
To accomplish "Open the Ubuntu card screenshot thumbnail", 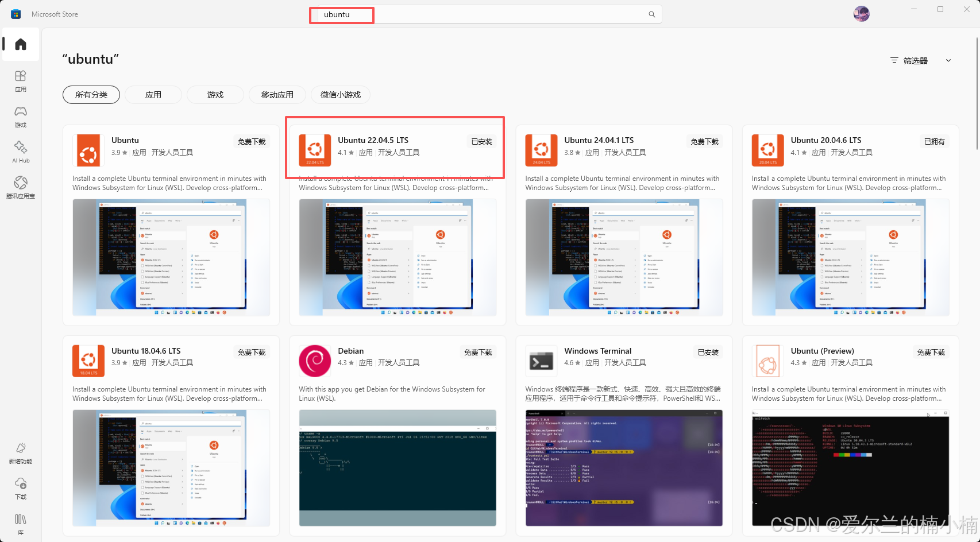I will [x=171, y=258].
